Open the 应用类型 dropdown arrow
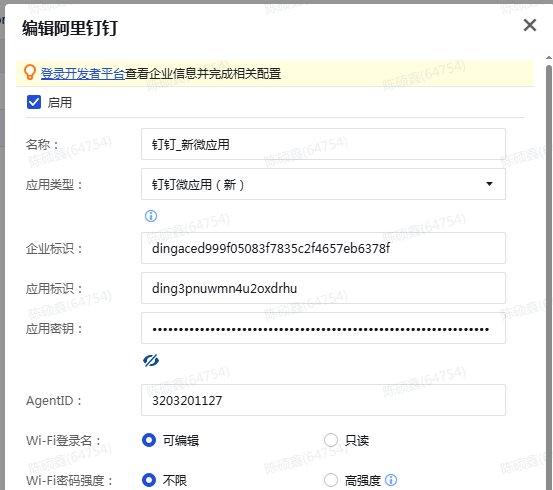This screenshot has width=553, height=490. 489,184
